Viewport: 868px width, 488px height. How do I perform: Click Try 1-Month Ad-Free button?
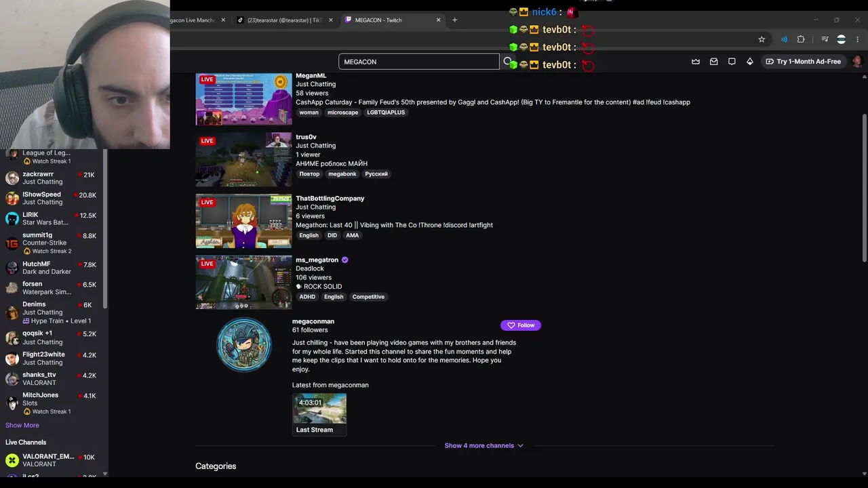(803, 62)
